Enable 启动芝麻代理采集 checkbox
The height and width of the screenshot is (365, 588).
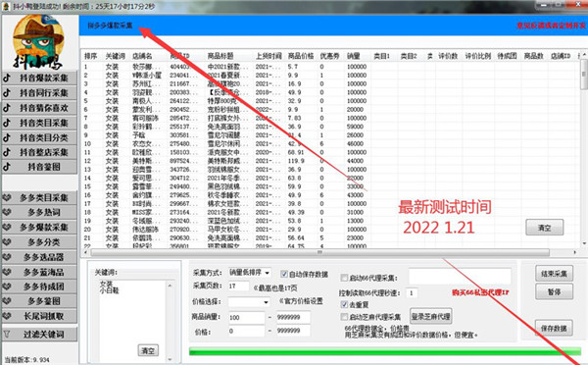click(x=344, y=317)
